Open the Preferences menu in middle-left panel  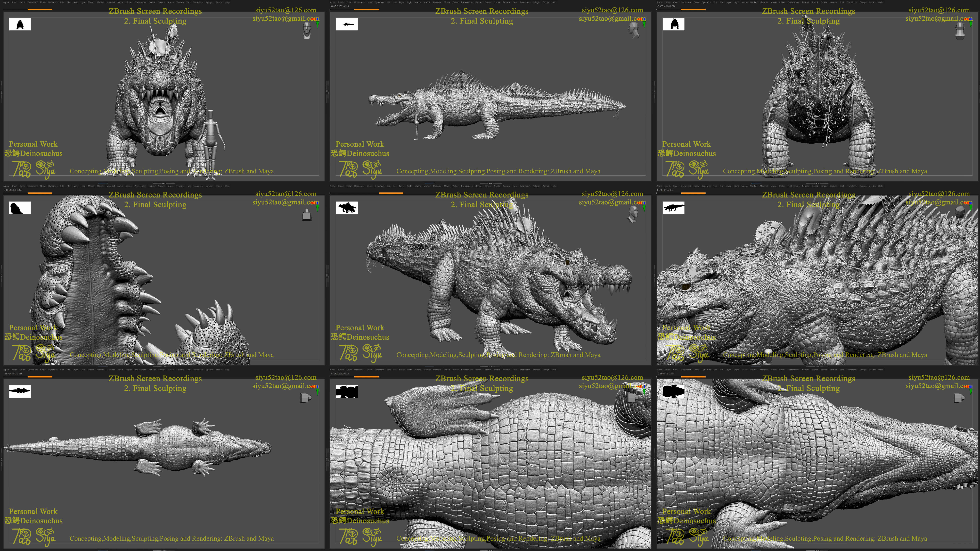[140, 186]
